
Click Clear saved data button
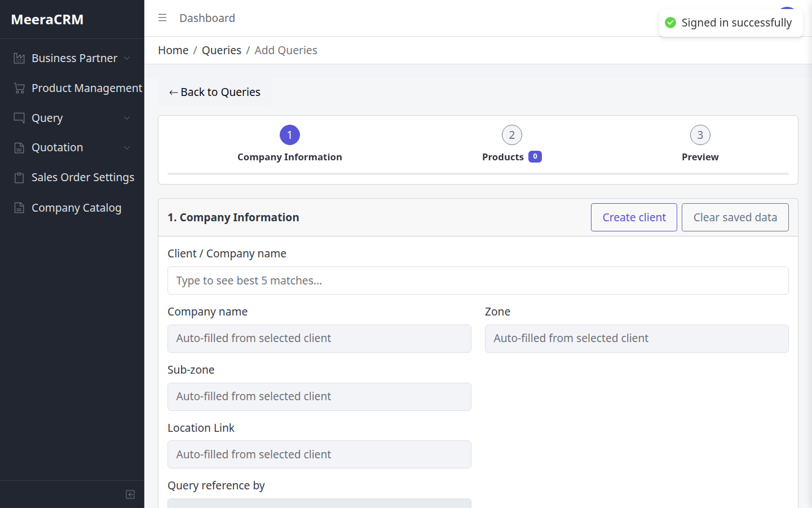coord(735,217)
